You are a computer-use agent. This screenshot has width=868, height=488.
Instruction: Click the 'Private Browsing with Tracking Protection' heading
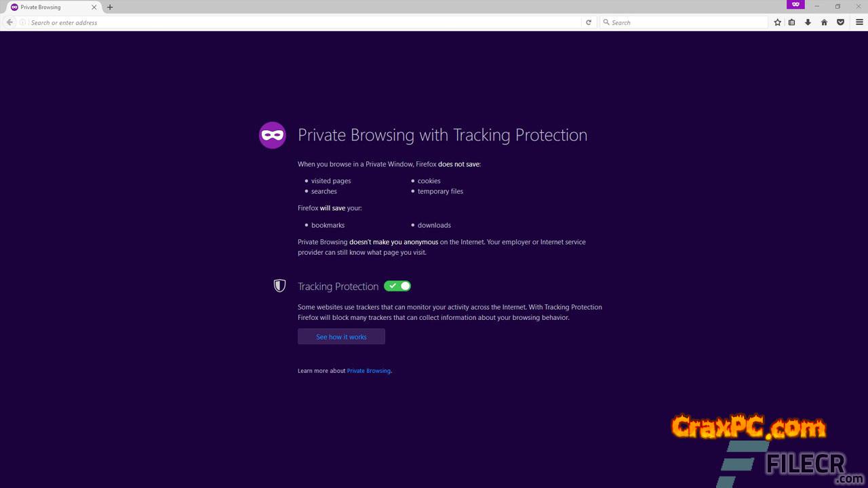[443, 136]
